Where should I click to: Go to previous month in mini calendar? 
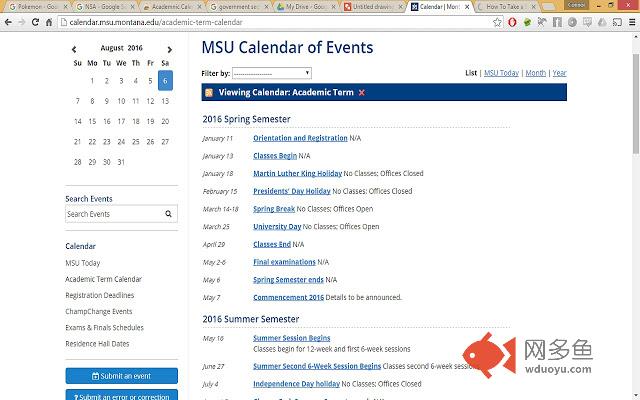[74, 49]
